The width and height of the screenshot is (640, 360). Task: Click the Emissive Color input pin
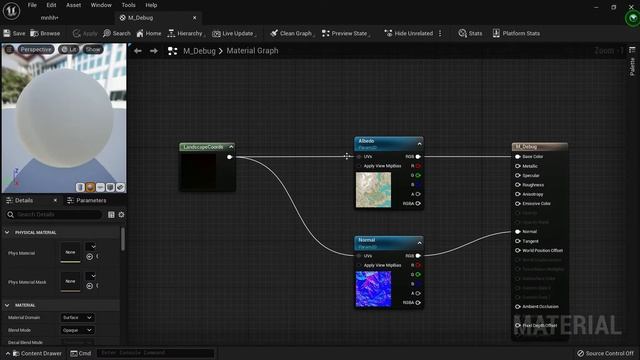pyautogui.click(x=518, y=204)
